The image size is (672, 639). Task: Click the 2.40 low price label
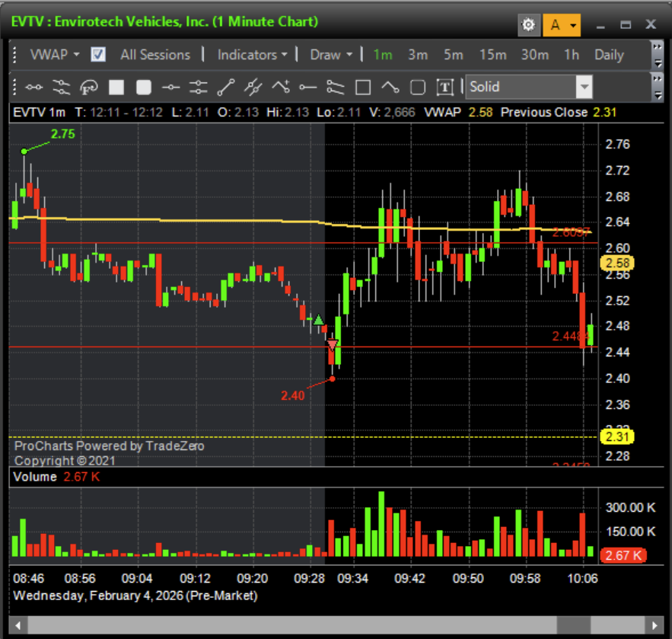click(293, 395)
